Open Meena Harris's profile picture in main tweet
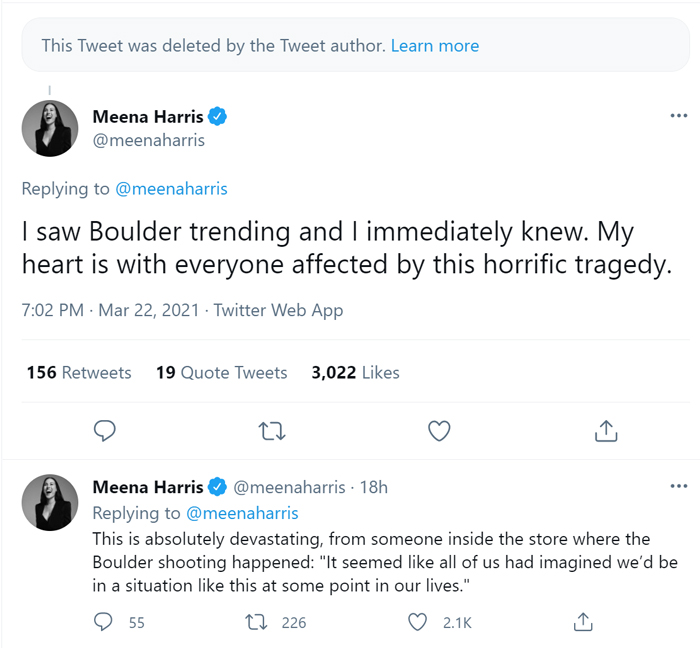The image size is (700, 648). tap(50, 129)
